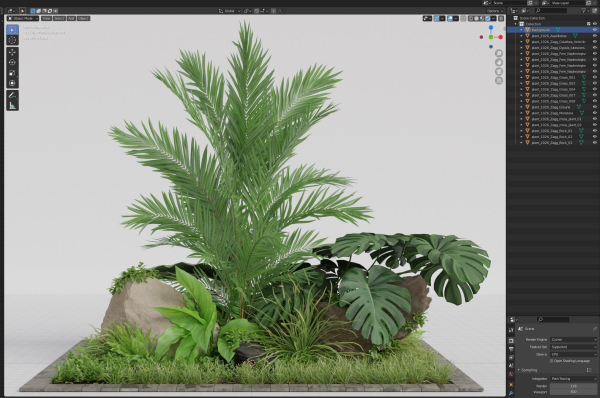The image size is (600, 398).
Task: Open the View Layer properties tab
Action: click(x=512, y=357)
